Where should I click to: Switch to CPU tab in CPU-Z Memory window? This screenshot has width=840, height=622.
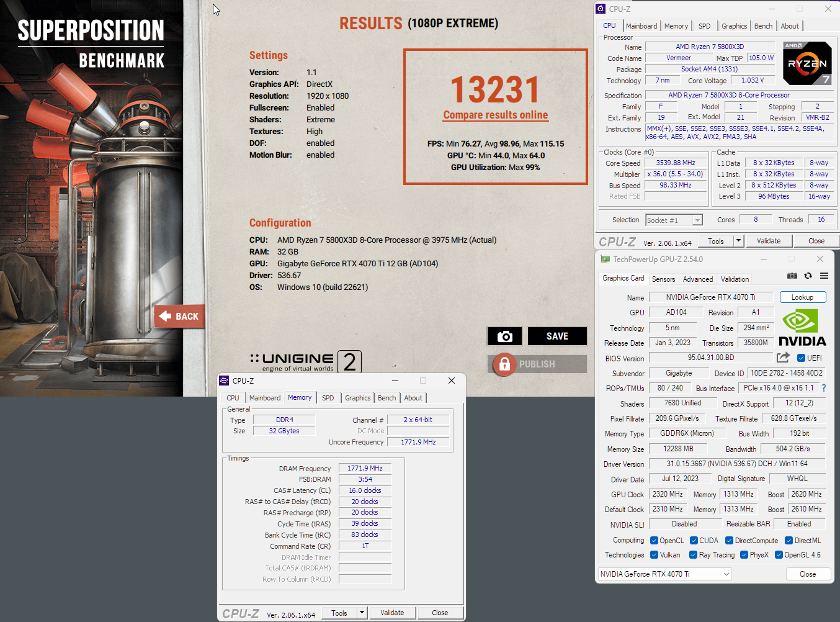click(x=233, y=398)
